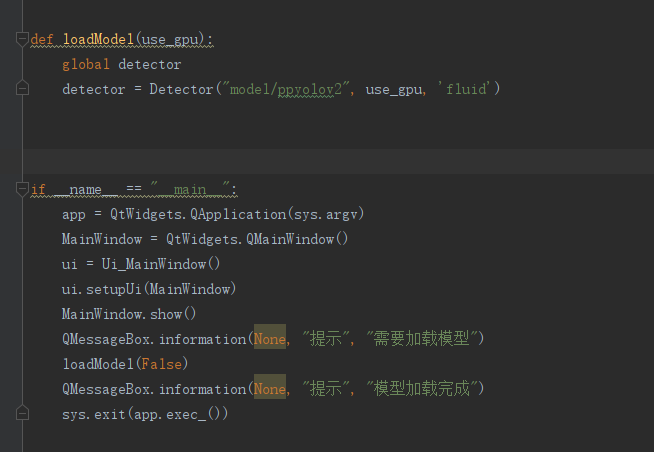Click the "model/ppyolov2" string

(286, 89)
